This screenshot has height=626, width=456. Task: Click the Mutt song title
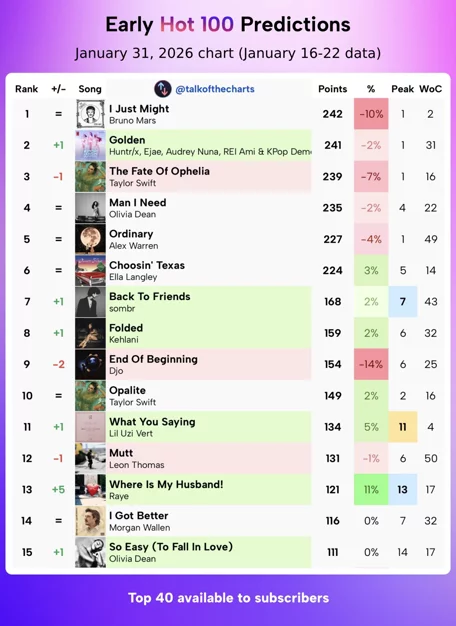[121, 453]
